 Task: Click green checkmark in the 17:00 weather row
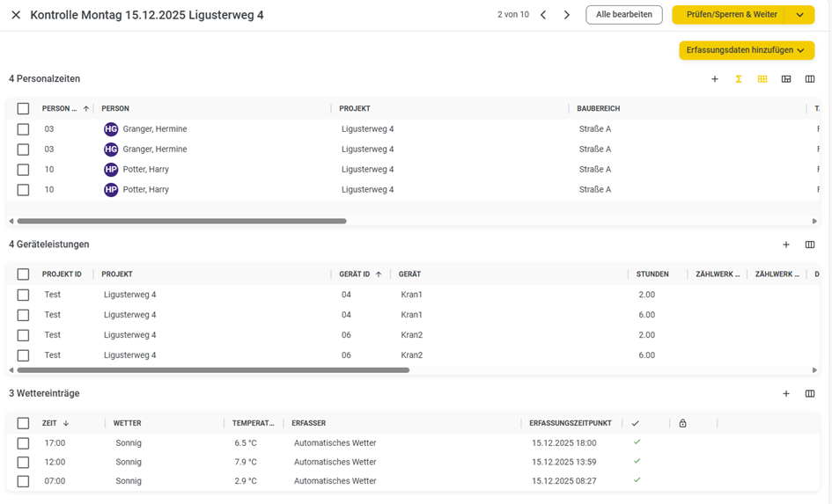click(637, 442)
